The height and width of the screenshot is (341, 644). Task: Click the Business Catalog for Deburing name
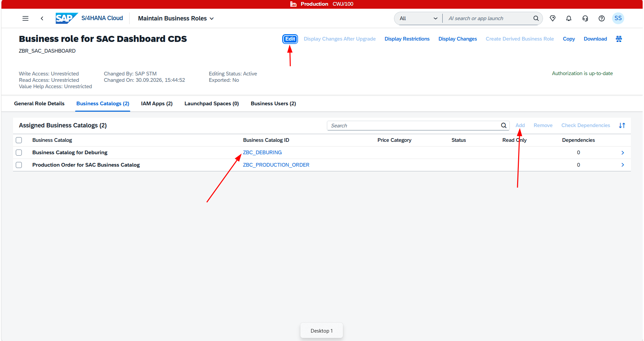click(x=70, y=153)
